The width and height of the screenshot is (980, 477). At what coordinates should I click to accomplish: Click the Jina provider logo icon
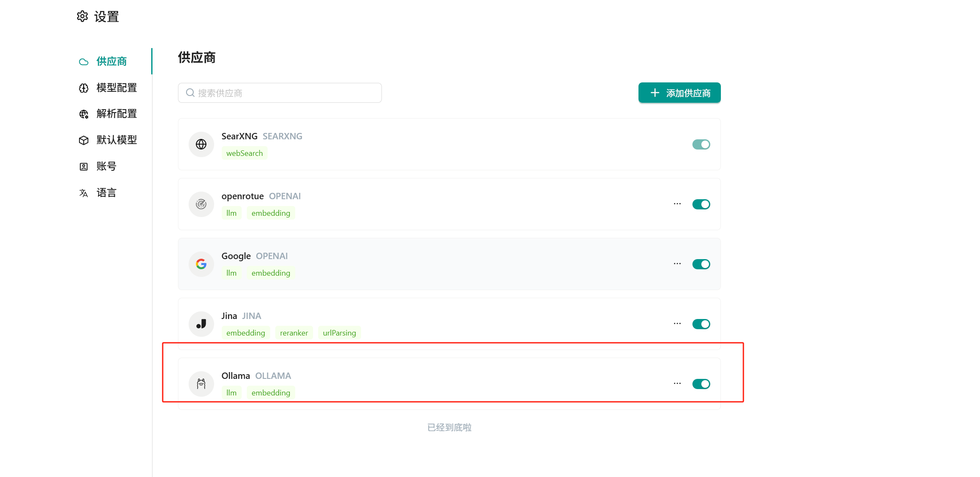coord(201,324)
